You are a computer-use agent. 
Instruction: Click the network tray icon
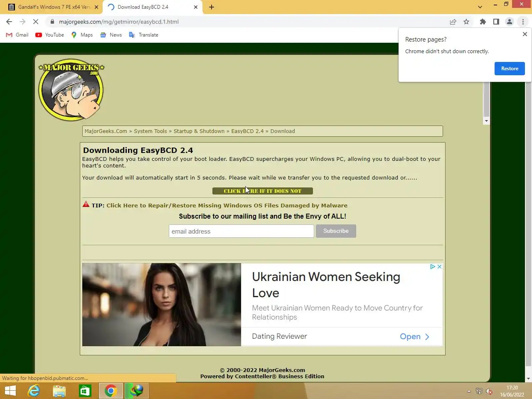pyautogui.click(x=479, y=391)
